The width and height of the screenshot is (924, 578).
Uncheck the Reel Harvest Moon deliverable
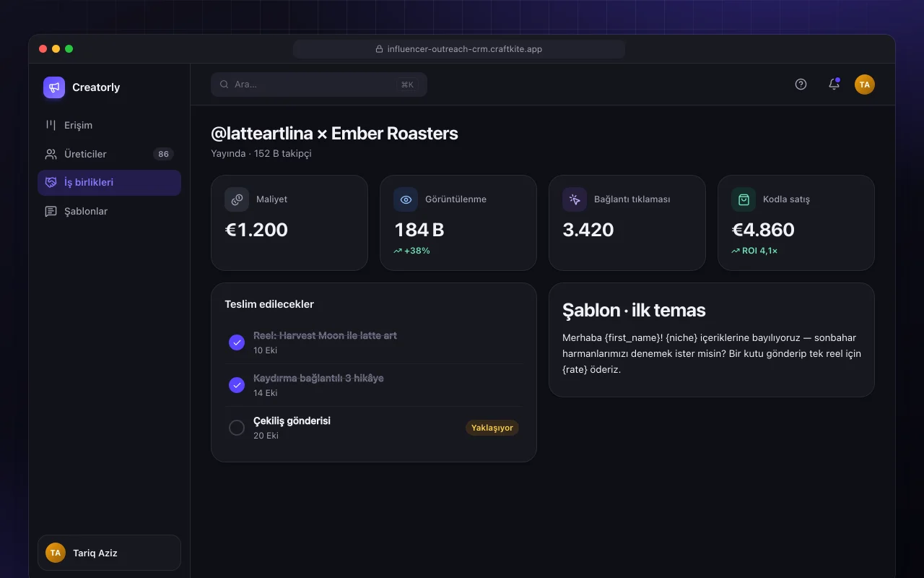pos(237,342)
